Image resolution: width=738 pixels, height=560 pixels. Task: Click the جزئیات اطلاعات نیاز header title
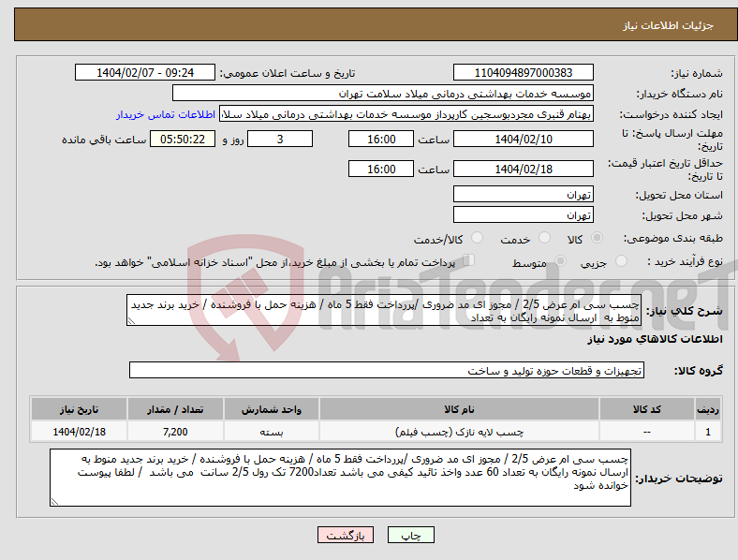point(669,25)
